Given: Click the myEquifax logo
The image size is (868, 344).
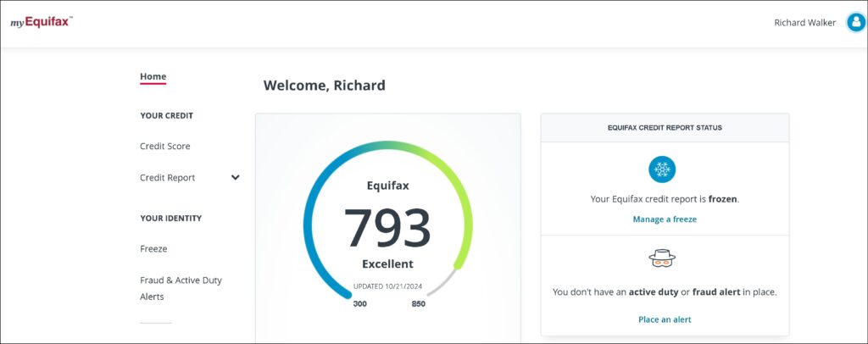Looking at the screenshot, I should (42, 23).
